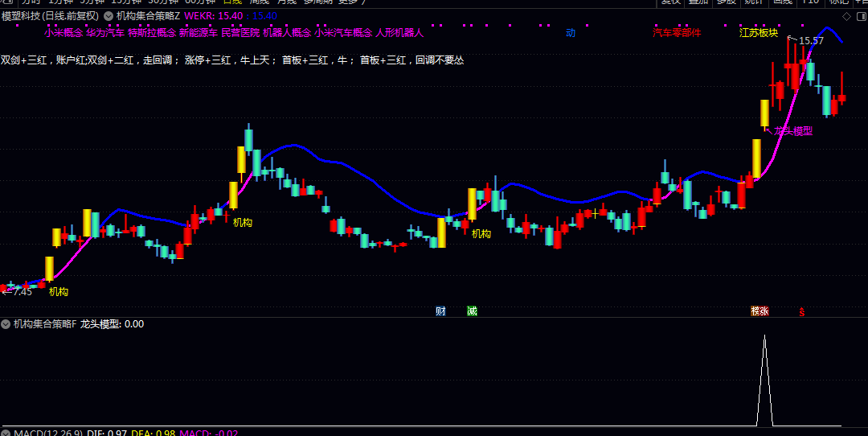Screen dimensions: 868x436
Task: Click the 15.57 high price label
Action: click(811, 40)
